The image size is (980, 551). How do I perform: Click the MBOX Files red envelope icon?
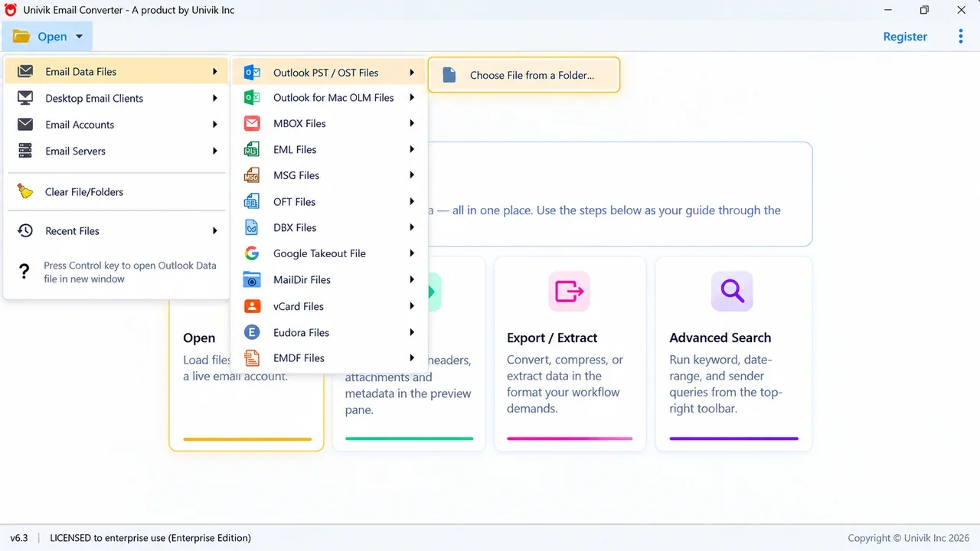tap(252, 123)
